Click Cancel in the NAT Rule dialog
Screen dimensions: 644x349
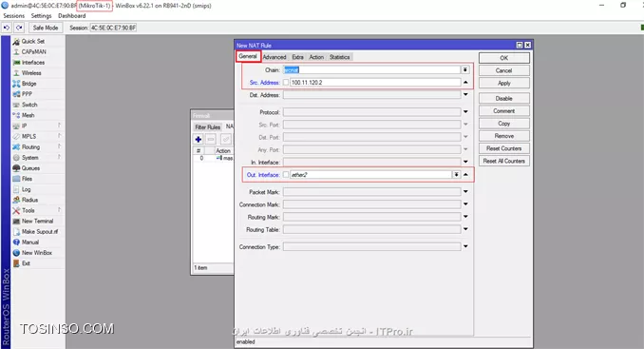point(504,70)
